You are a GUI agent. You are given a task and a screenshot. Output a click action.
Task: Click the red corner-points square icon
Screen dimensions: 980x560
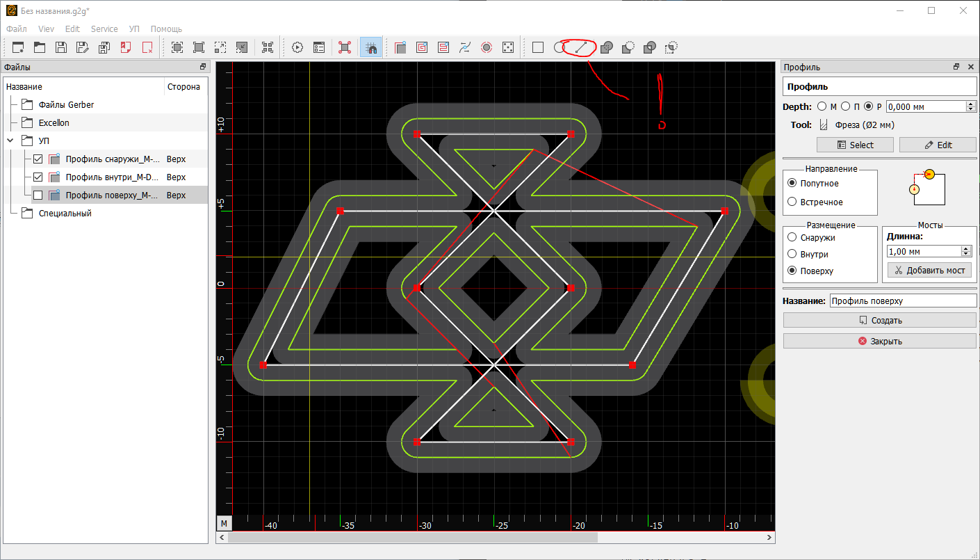[x=345, y=47]
